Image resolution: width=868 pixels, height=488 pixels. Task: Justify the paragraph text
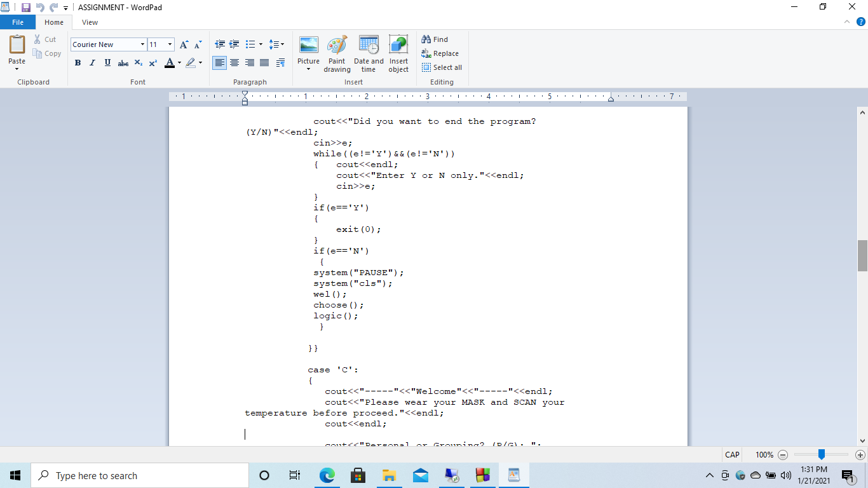coord(264,63)
